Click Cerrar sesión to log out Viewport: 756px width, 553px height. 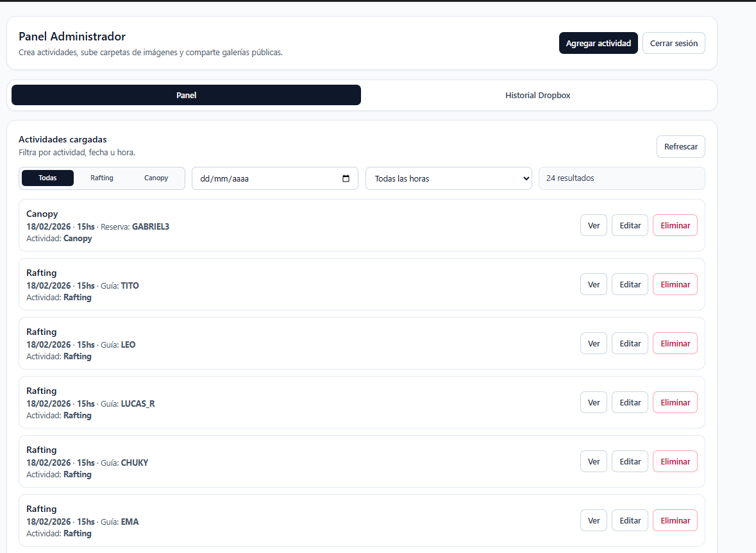673,43
